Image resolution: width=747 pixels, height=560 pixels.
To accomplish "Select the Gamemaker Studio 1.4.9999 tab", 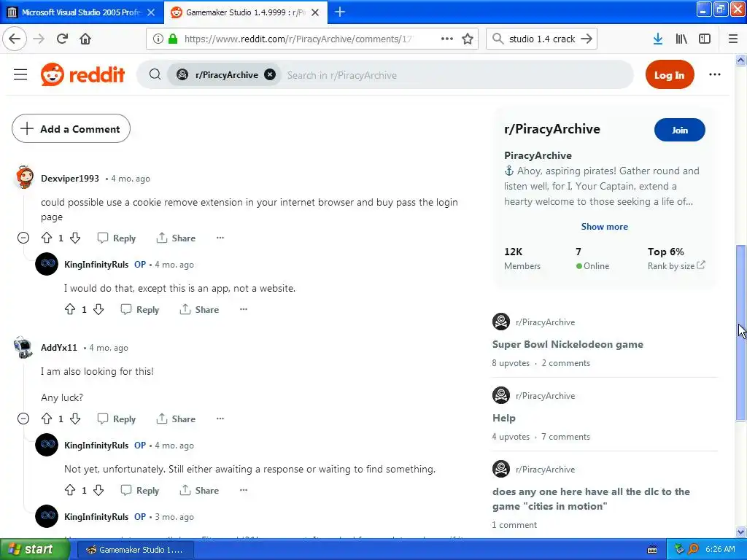I will pyautogui.click(x=245, y=12).
